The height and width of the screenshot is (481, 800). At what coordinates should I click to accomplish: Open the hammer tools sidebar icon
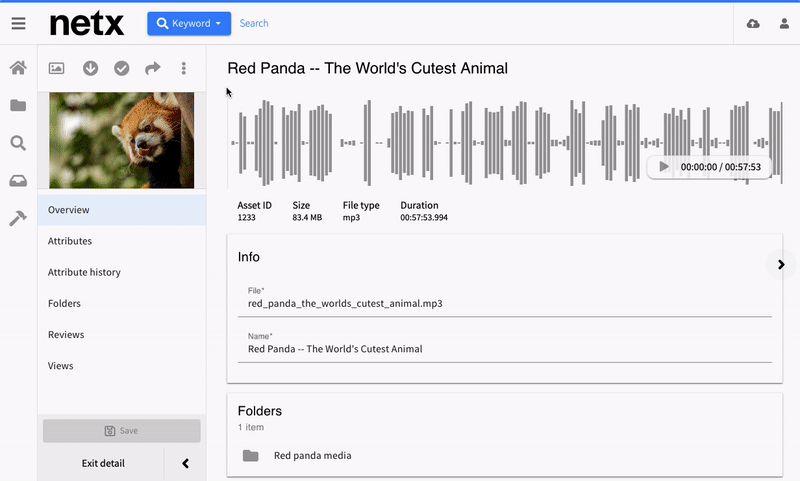[x=18, y=218]
